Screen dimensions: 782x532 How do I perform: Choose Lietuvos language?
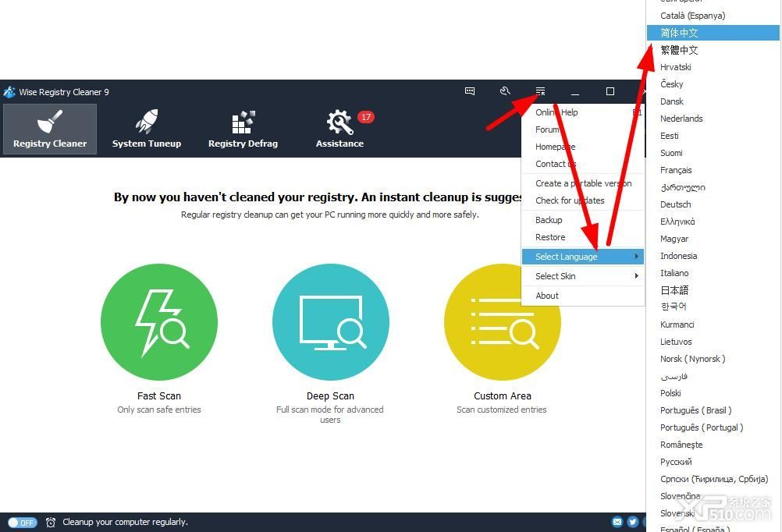(713, 342)
